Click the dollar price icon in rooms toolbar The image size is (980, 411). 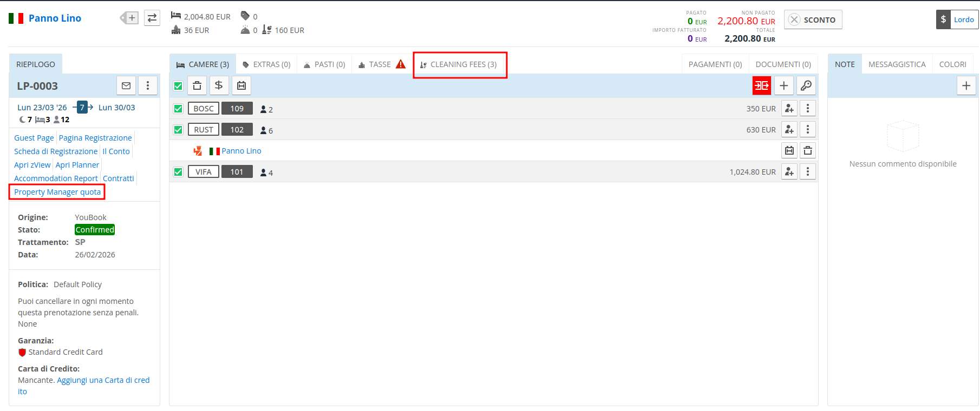pyautogui.click(x=219, y=85)
